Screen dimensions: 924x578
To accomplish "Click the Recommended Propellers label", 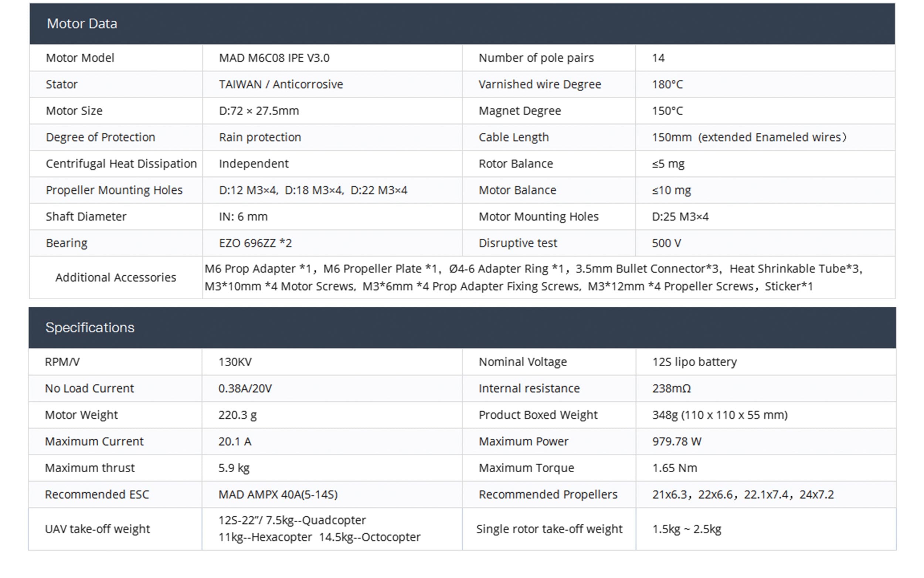I will (548, 495).
